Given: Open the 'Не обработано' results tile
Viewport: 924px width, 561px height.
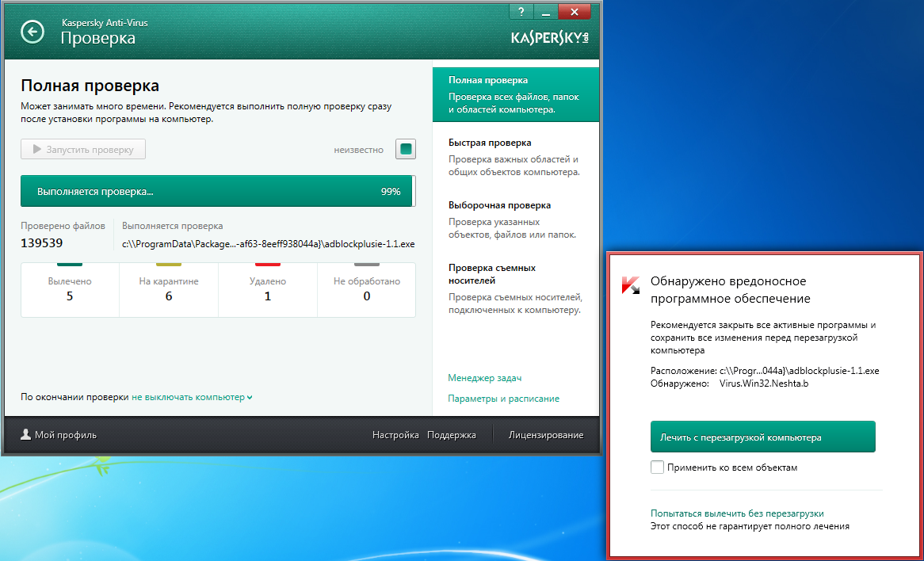Looking at the screenshot, I should tap(367, 289).
